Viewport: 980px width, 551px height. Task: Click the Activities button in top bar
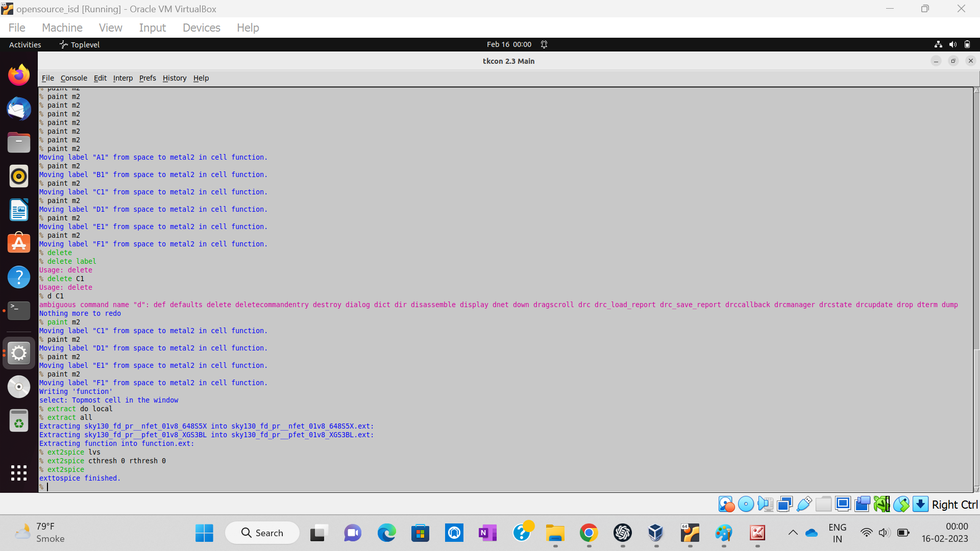point(25,45)
